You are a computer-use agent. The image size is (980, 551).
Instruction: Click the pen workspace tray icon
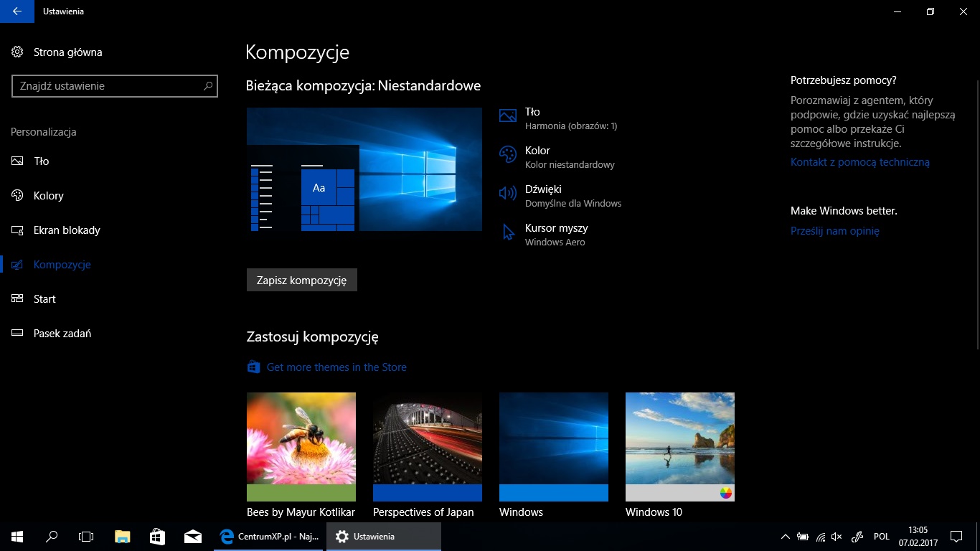coord(857,537)
